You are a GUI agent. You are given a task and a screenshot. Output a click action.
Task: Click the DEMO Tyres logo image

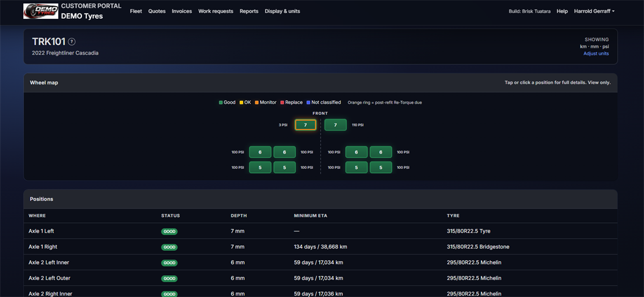coord(40,11)
